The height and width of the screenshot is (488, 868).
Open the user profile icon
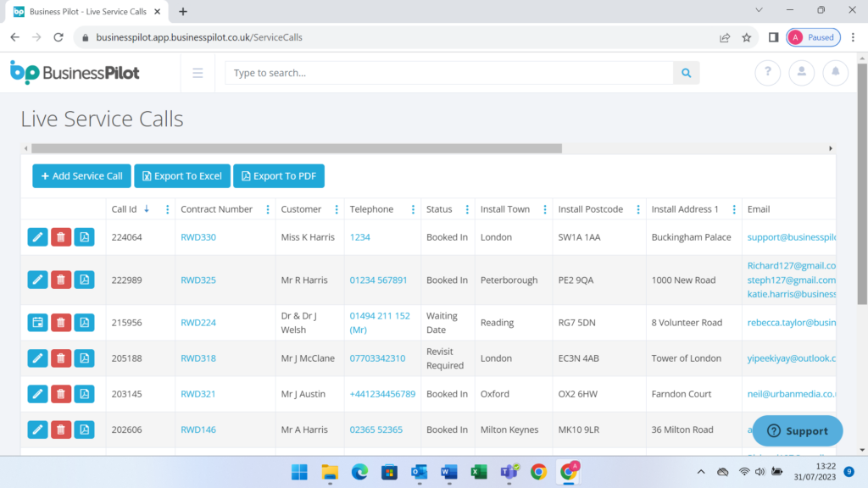(x=802, y=73)
